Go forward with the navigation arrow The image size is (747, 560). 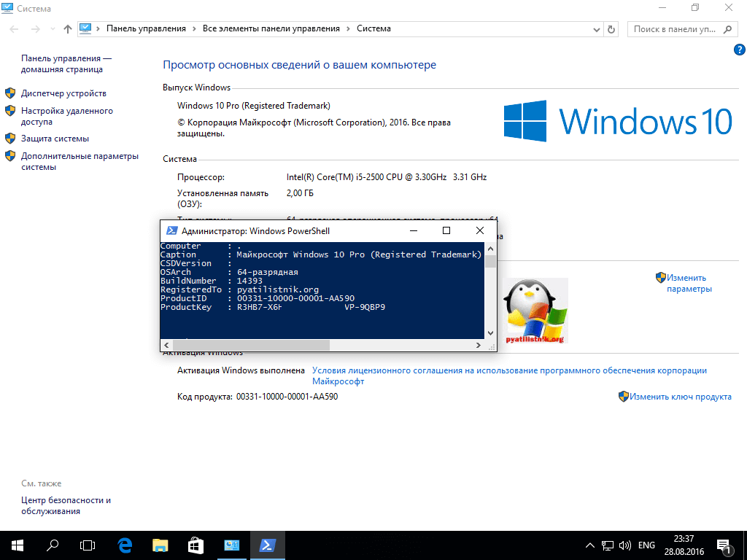[x=35, y=29]
